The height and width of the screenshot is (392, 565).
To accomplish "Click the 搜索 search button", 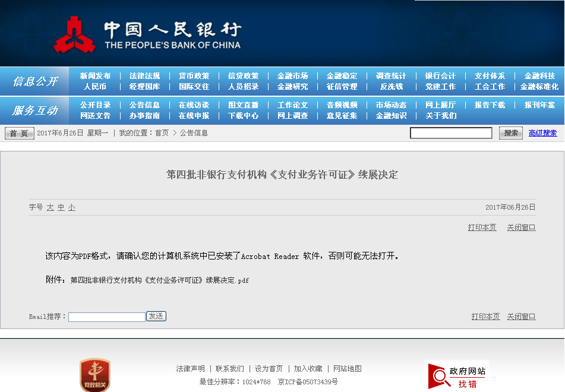I will point(510,133).
